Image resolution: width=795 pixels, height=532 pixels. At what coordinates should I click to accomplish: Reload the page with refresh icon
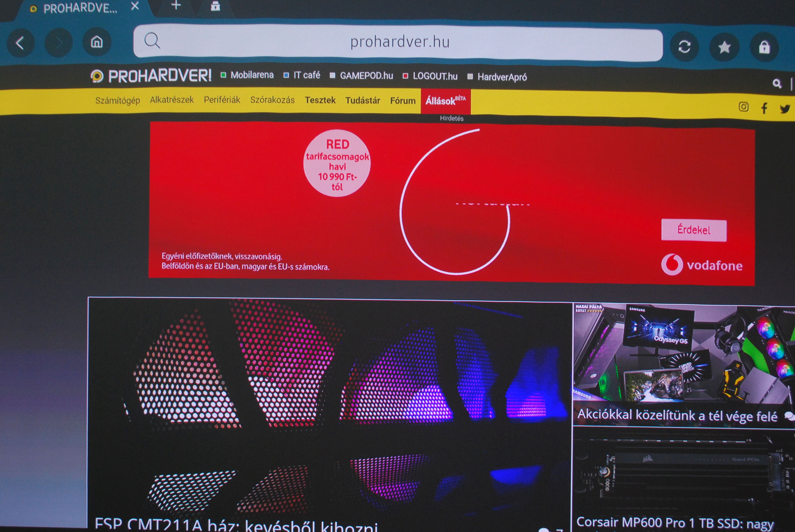coord(684,46)
